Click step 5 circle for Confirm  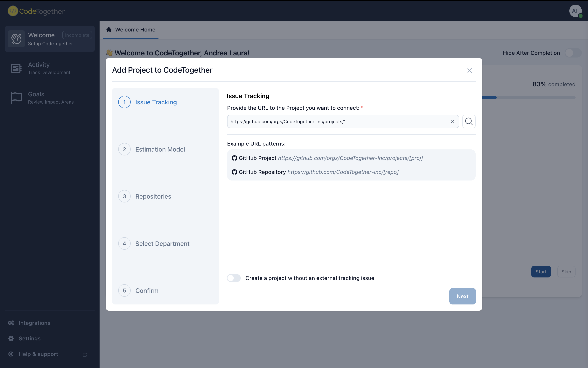coord(124,291)
